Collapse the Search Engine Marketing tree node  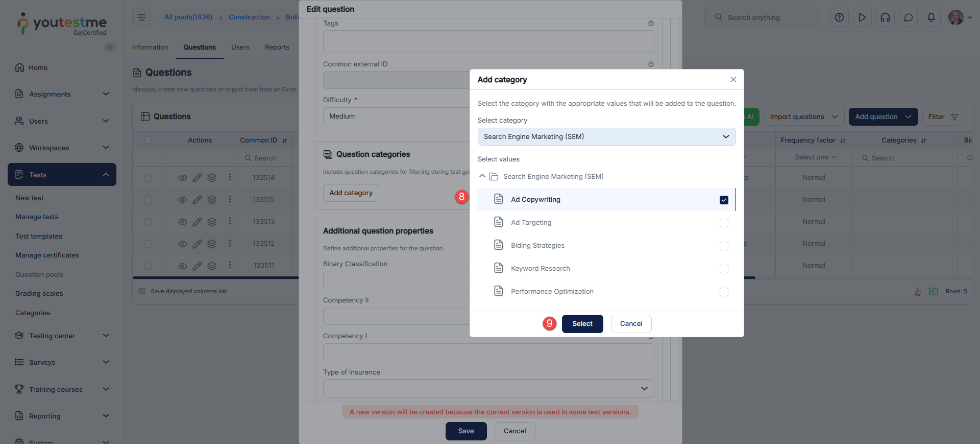tap(482, 176)
